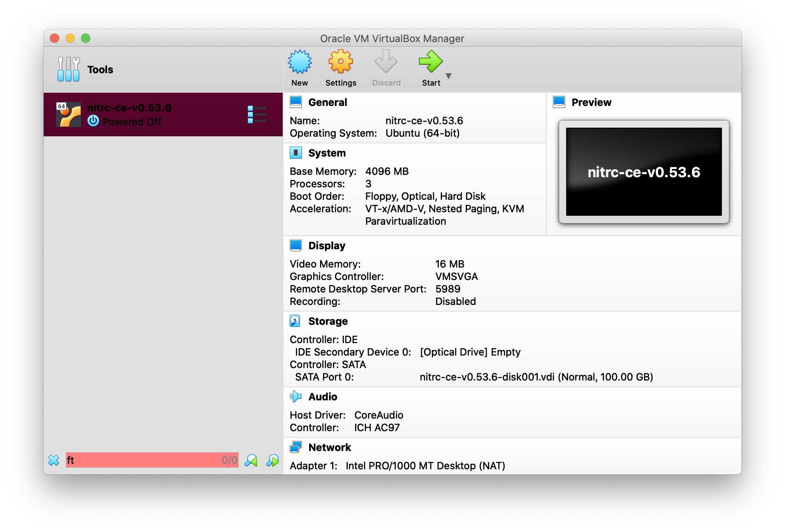The width and height of the screenshot is (785, 532).
Task: Click the System section chip icon
Action: click(x=296, y=153)
